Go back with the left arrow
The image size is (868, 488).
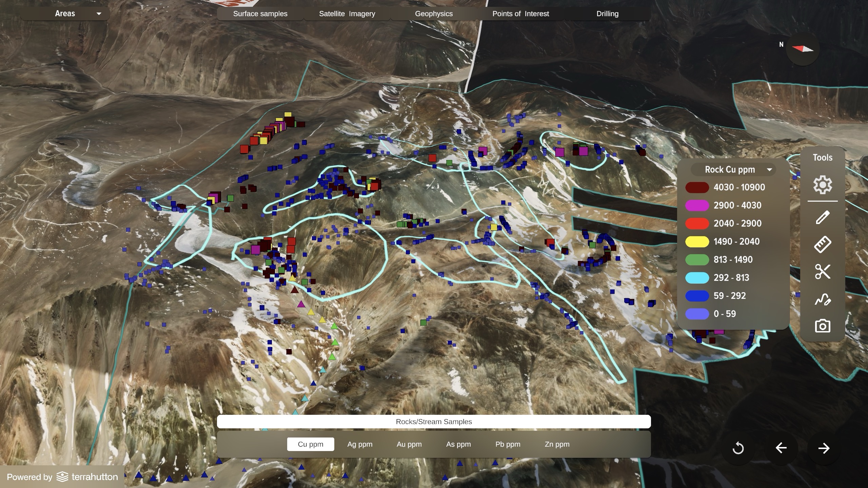[x=781, y=448]
